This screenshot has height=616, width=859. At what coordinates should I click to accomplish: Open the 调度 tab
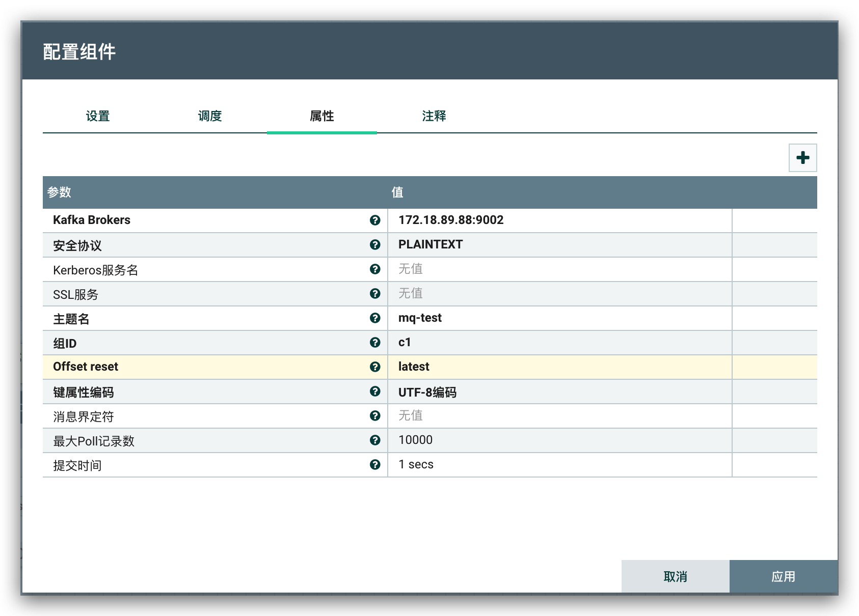pos(210,116)
